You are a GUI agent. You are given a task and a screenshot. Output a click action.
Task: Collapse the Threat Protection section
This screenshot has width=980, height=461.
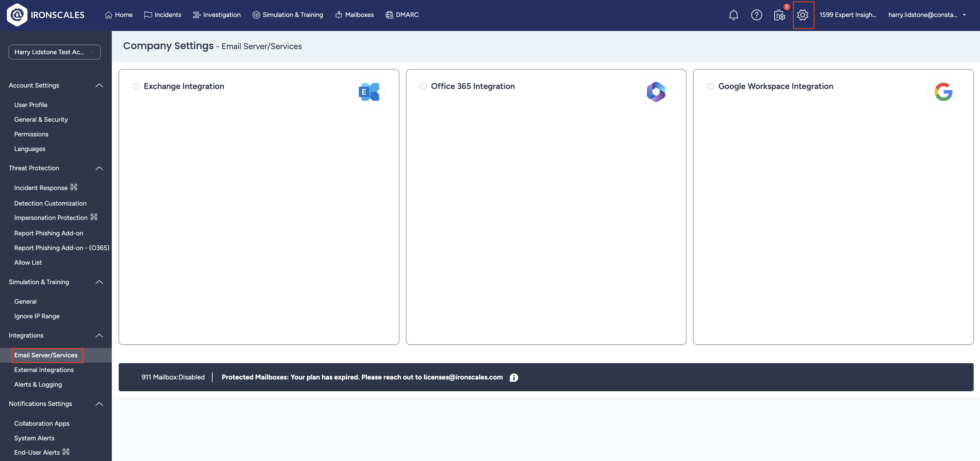pos(99,168)
